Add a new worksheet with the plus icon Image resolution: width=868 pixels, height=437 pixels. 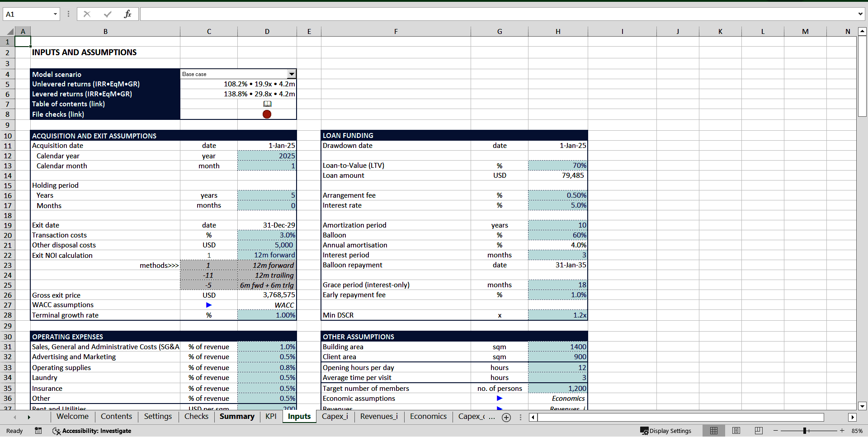click(506, 418)
